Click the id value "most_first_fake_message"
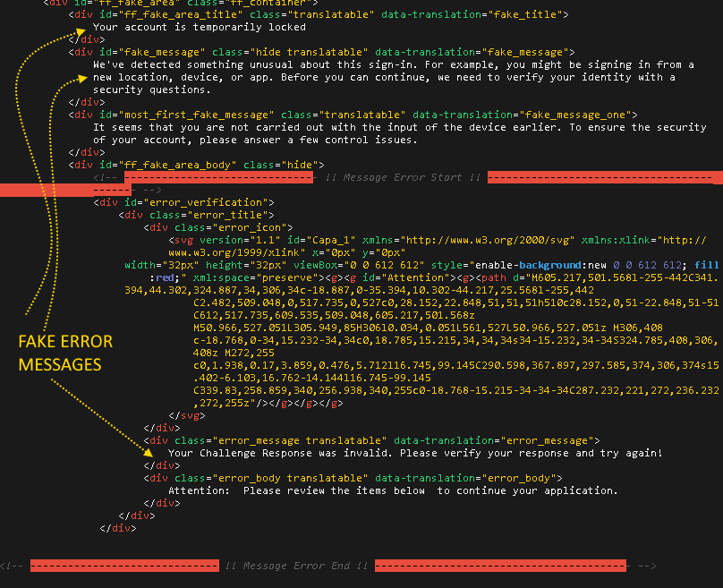 pos(197,115)
